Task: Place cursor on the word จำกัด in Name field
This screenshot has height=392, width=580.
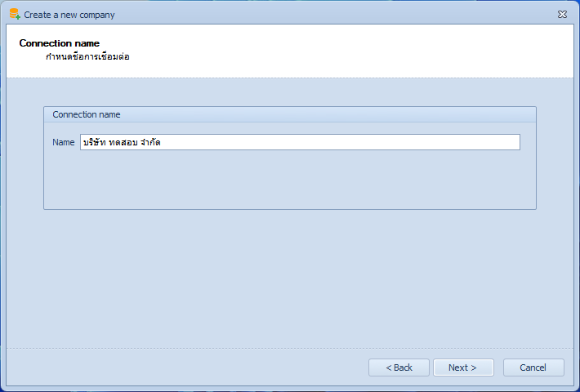Action: (150, 142)
